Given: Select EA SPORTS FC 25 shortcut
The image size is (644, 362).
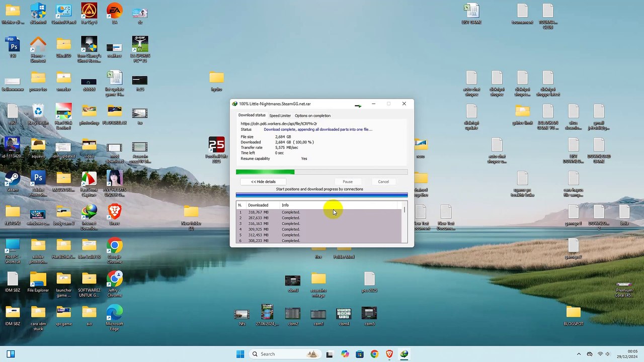Looking at the screenshot, I should (140, 49).
